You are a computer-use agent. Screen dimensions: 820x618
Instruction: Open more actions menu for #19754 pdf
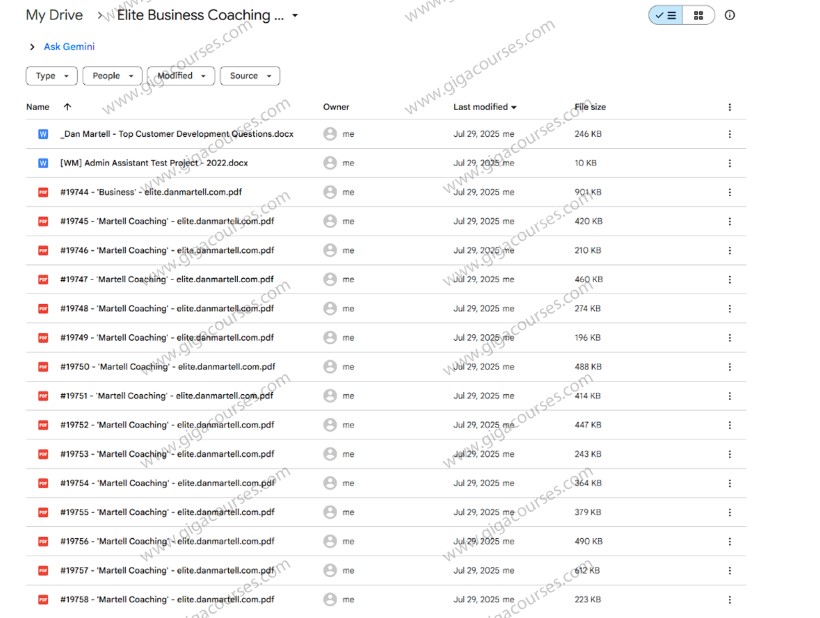point(730,484)
